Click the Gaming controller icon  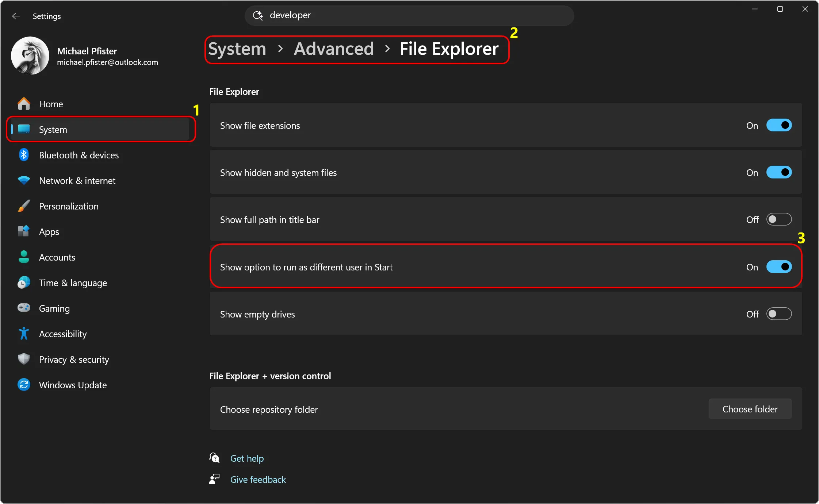pyautogui.click(x=24, y=308)
